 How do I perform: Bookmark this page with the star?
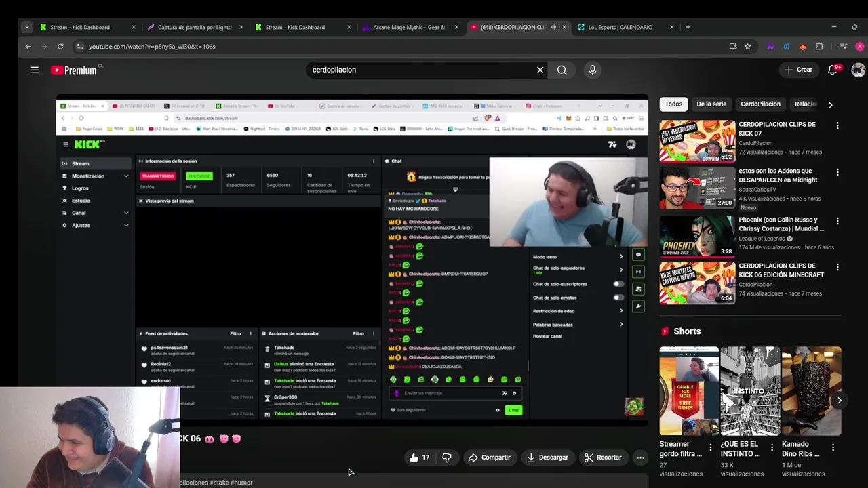coord(748,47)
